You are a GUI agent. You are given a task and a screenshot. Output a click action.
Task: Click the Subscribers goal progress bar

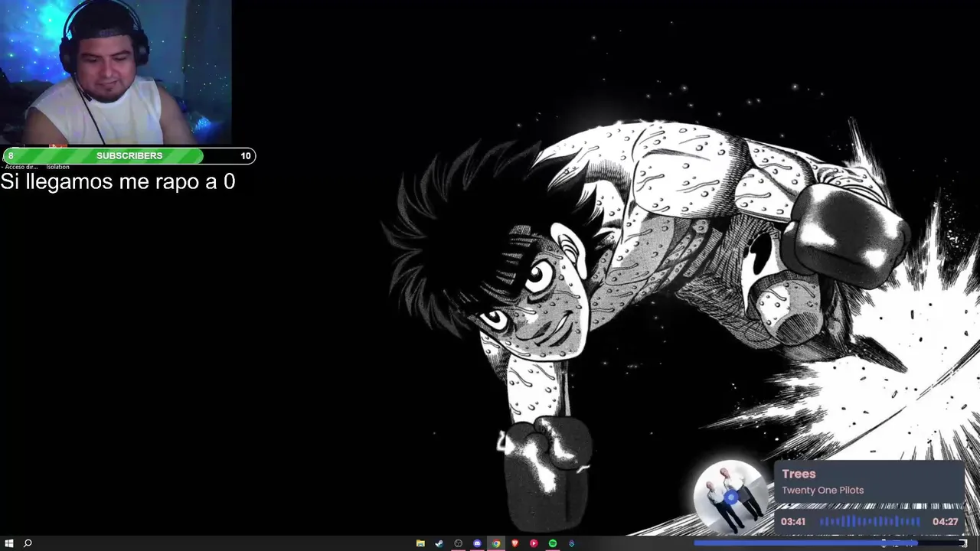click(129, 156)
